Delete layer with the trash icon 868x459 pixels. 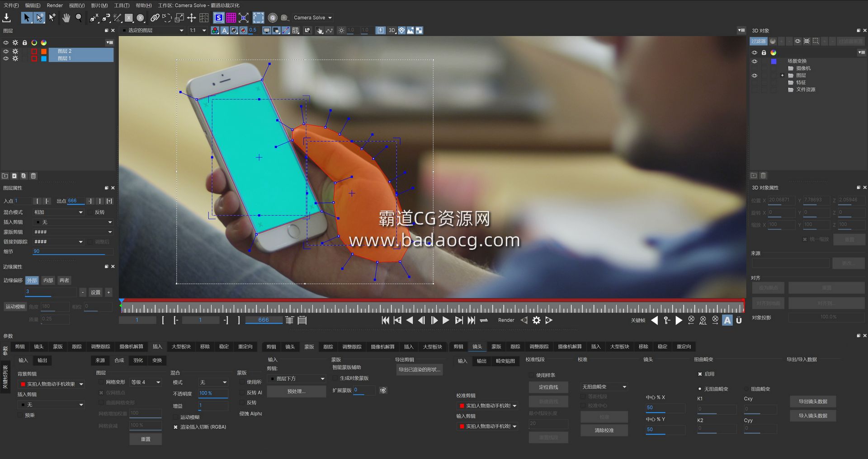tap(33, 176)
